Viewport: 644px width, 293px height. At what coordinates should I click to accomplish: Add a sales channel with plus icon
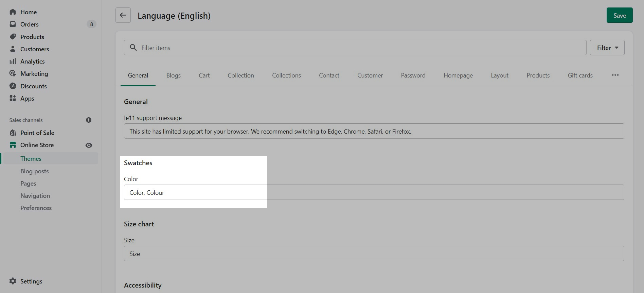[89, 120]
